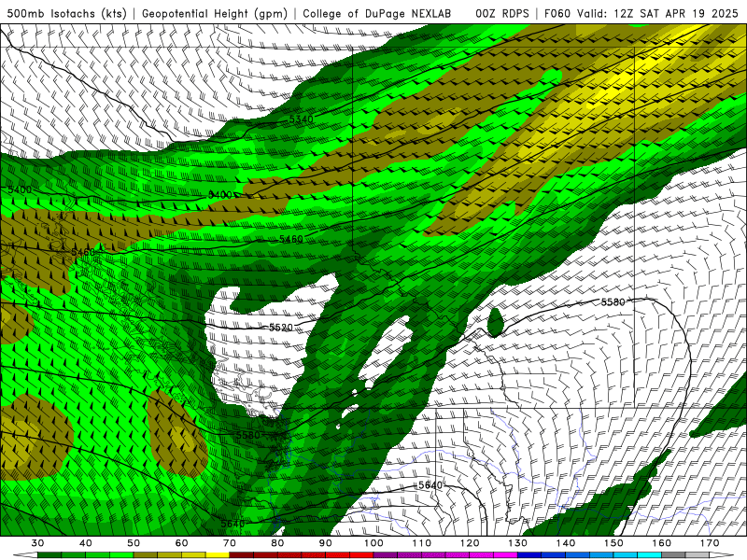Click the '500mb Isotachs (kts)' title text
Image resolution: width=747 pixels, height=560 pixels.
(x=66, y=13)
